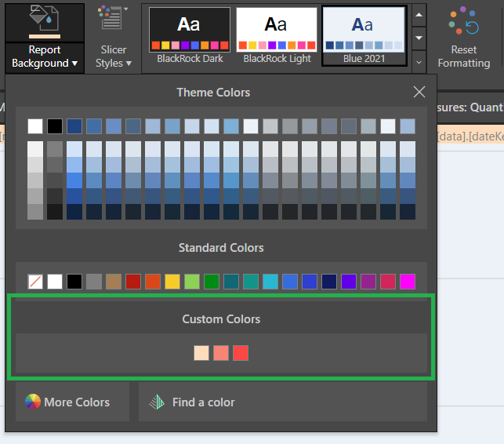This screenshot has height=444, width=504.
Task: Choose the No Color standard swatch
Action: pyautogui.click(x=35, y=282)
